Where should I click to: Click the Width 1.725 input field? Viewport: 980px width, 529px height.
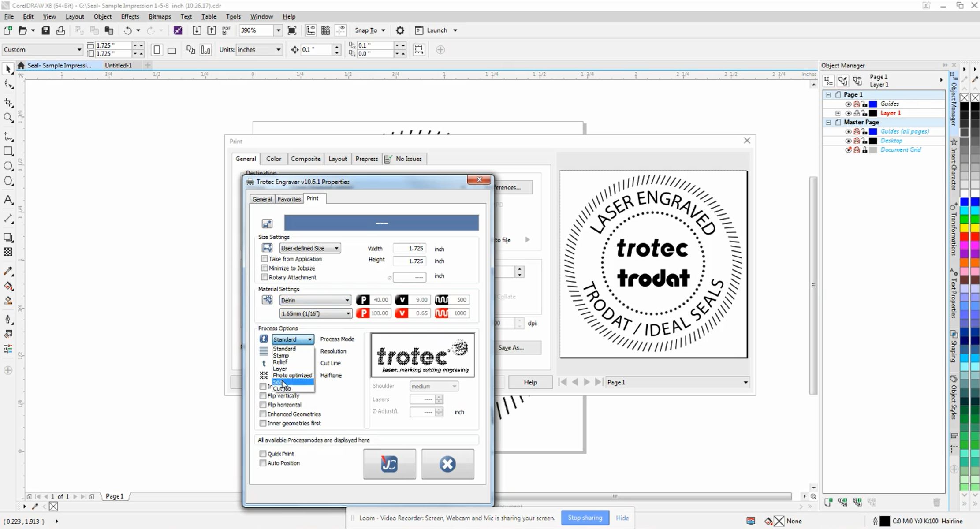click(409, 249)
